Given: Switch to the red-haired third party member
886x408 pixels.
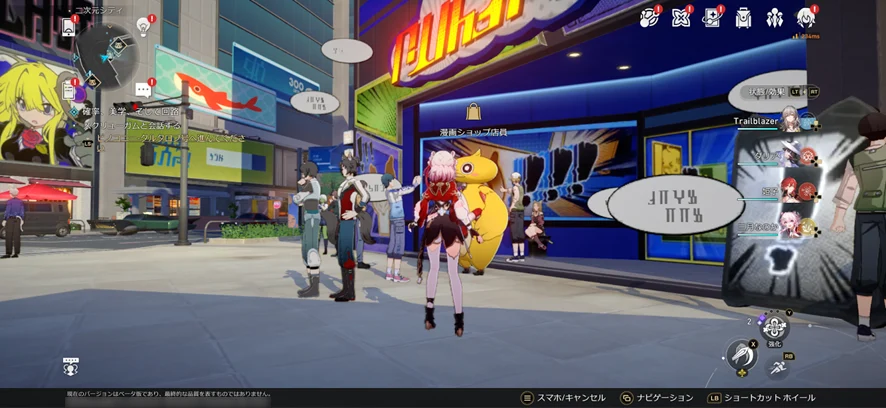Looking at the screenshot, I should [790, 190].
